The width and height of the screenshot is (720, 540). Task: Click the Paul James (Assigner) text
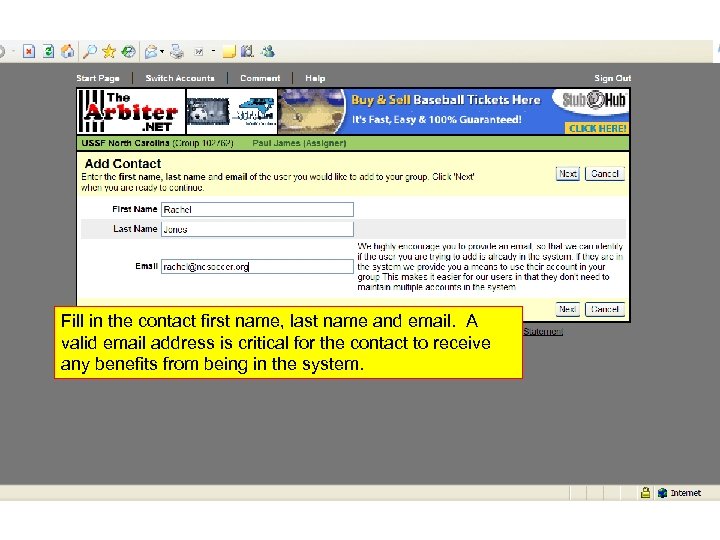(x=299, y=143)
